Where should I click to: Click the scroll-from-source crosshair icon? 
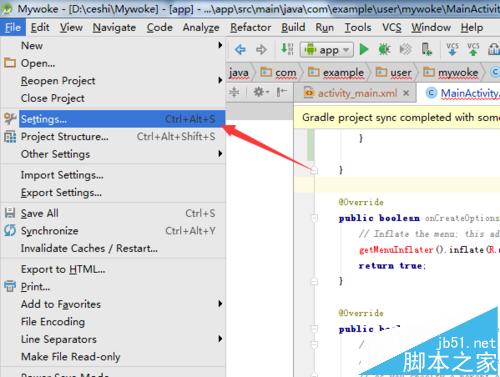[234, 92]
